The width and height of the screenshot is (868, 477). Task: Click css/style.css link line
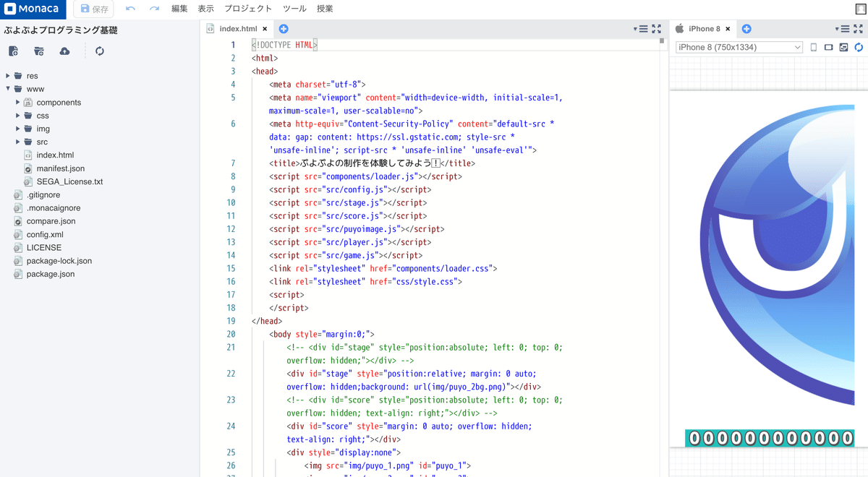coord(365,282)
